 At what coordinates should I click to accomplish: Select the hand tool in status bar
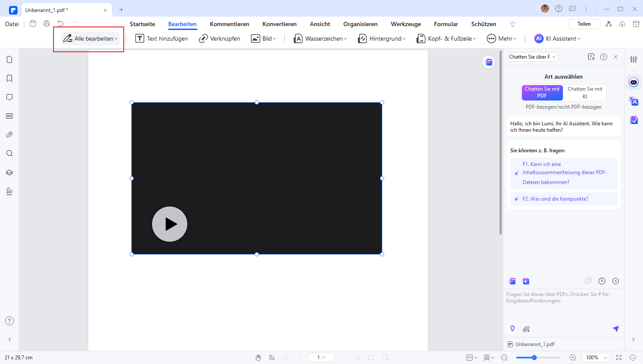pyautogui.click(x=258, y=358)
